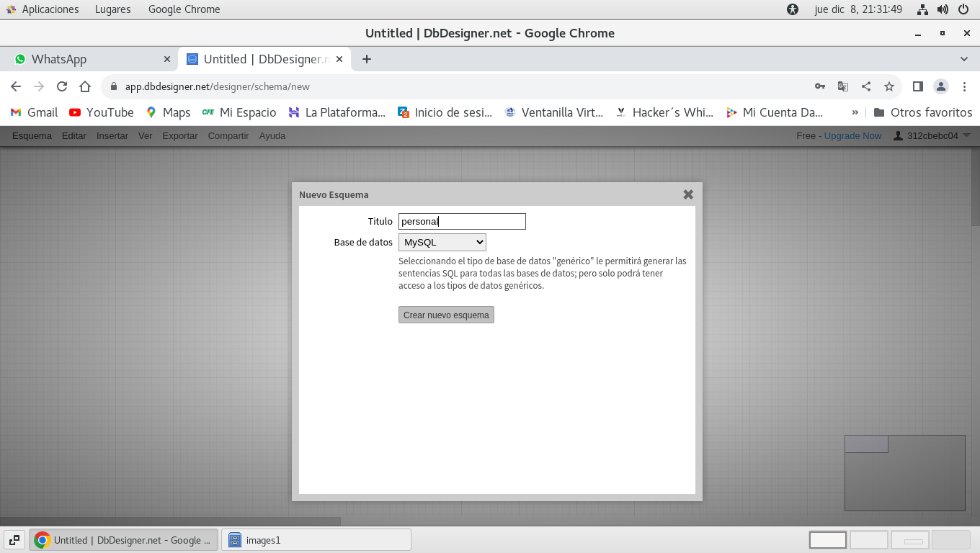Expand the 312cbebc04 user account menu
The height and width of the screenshot is (553, 980).
coord(932,135)
